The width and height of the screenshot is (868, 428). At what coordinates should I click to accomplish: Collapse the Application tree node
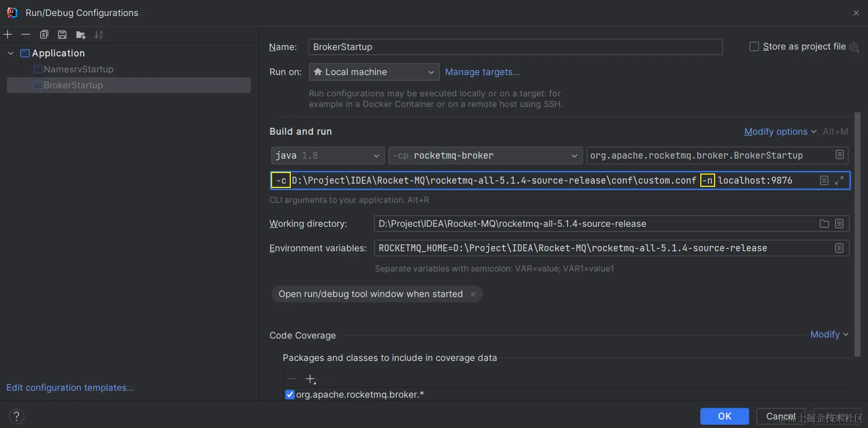tap(11, 53)
